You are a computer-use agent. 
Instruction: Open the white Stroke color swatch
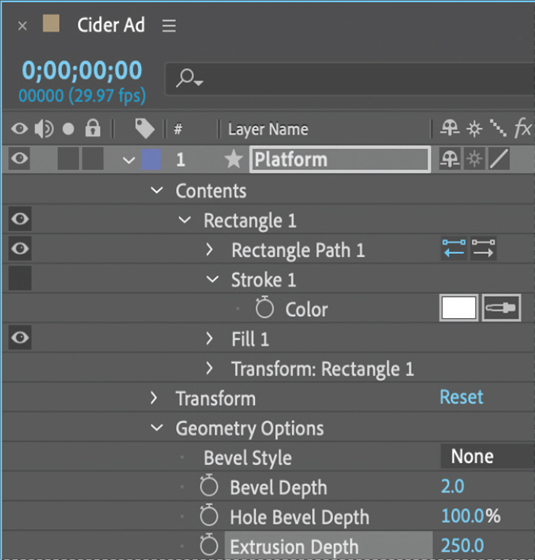pyautogui.click(x=459, y=308)
